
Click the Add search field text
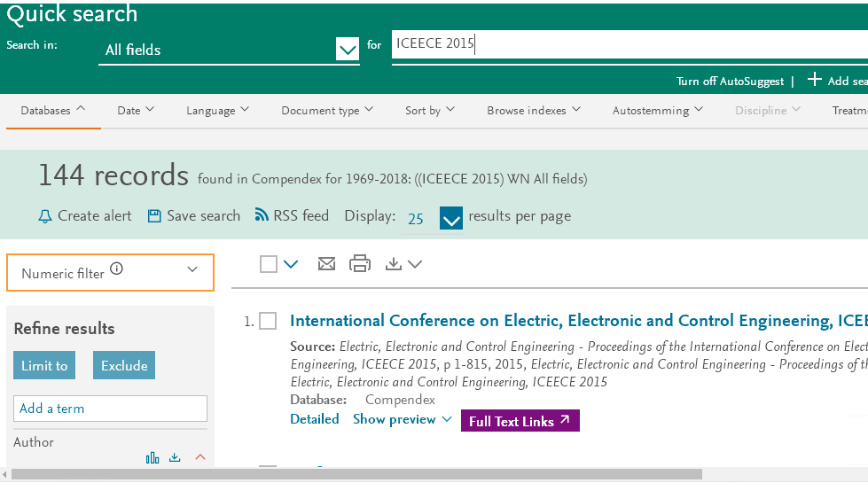(x=848, y=81)
